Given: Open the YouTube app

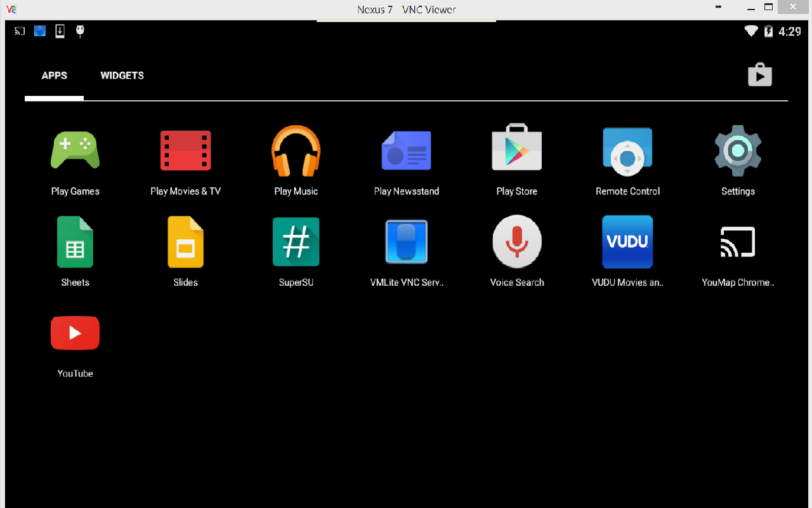Looking at the screenshot, I should 75,333.
